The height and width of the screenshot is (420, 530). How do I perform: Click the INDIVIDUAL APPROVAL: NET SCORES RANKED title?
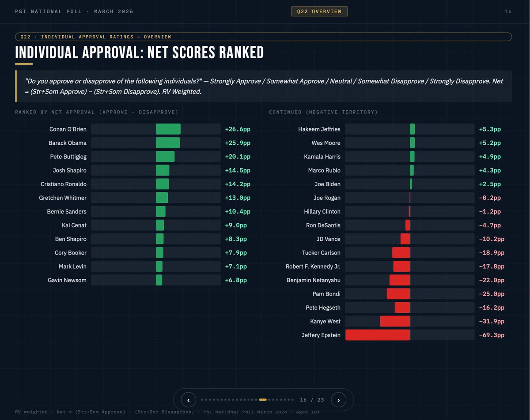[x=139, y=52]
